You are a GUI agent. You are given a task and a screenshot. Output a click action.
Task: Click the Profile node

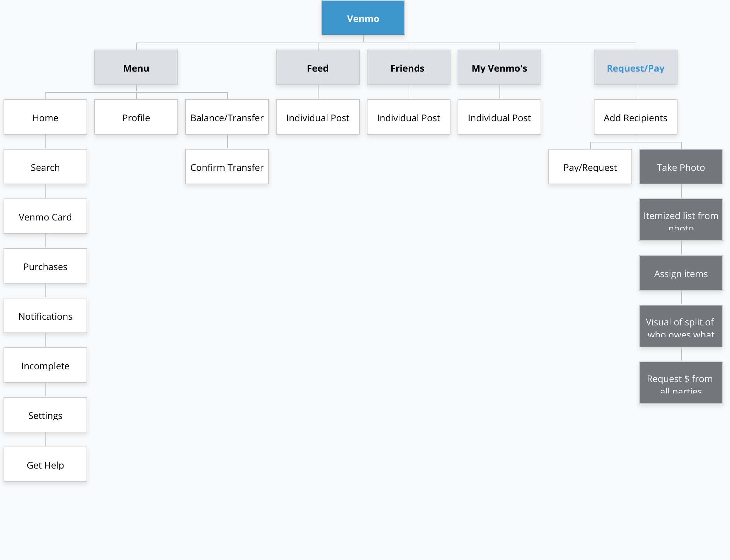pos(136,117)
